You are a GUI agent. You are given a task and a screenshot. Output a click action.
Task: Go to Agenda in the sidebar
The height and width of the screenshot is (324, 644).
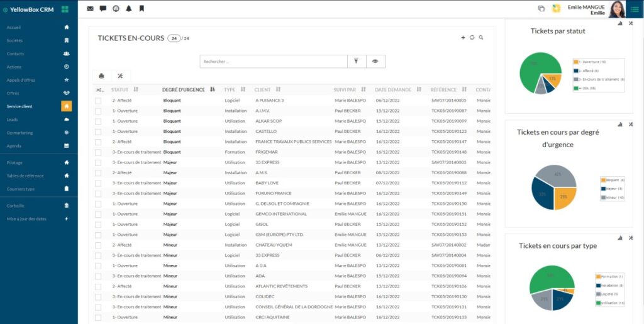[x=14, y=145]
